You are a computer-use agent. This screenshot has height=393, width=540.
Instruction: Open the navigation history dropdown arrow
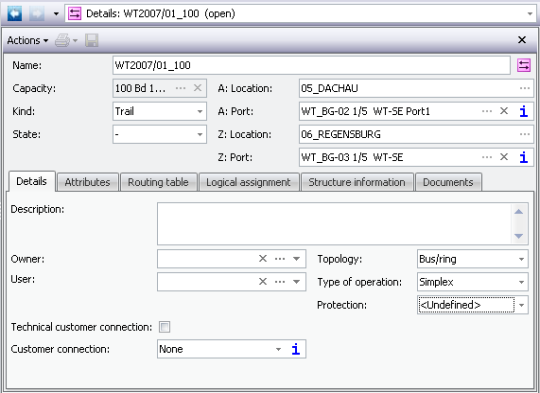56,14
